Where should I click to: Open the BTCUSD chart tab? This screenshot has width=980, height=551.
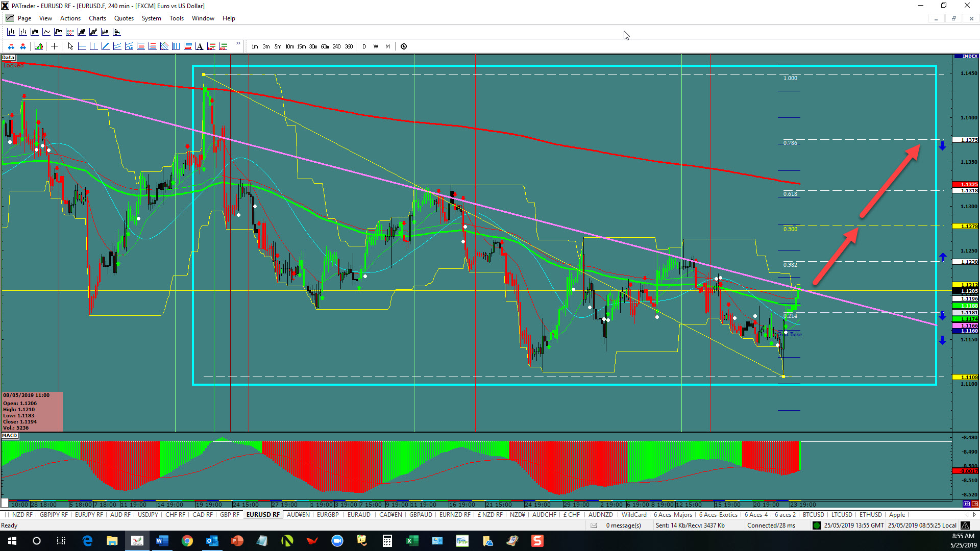[x=814, y=515]
